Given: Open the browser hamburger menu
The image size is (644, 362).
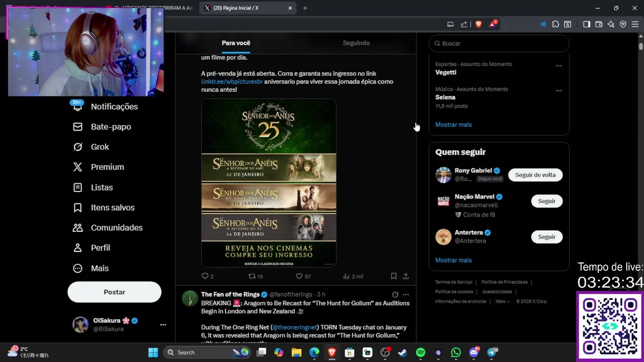Looking at the screenshot, I should 635,24.
